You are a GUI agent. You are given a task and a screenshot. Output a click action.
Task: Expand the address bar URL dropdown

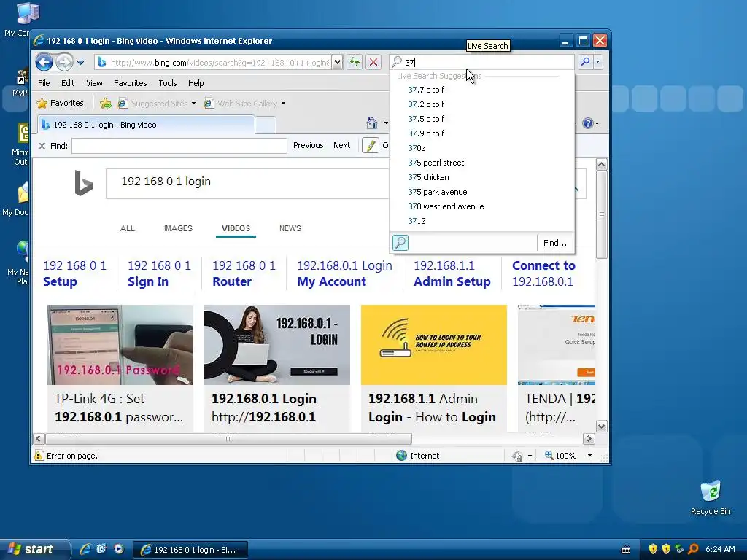pyautogui.click(x=337, y=62)
